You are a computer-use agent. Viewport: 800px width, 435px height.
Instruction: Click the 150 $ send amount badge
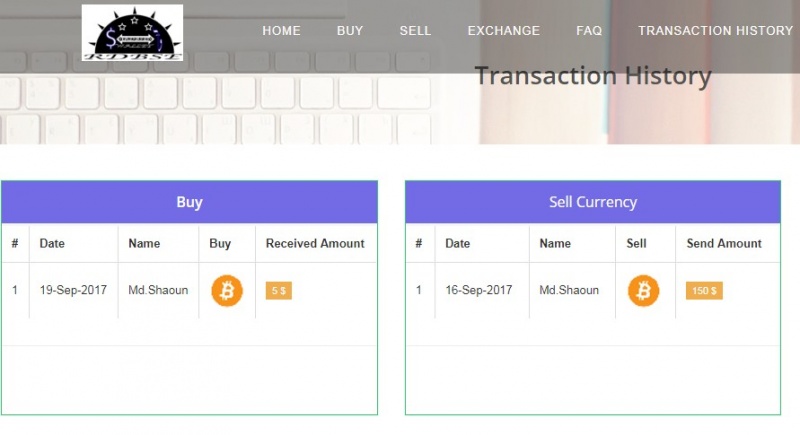click(704, 291)
